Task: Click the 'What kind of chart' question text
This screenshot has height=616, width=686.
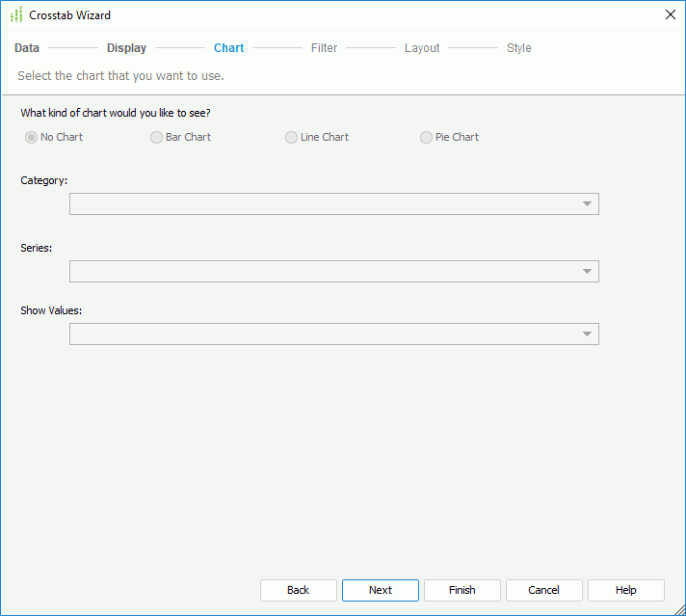Action: [116, 113]
